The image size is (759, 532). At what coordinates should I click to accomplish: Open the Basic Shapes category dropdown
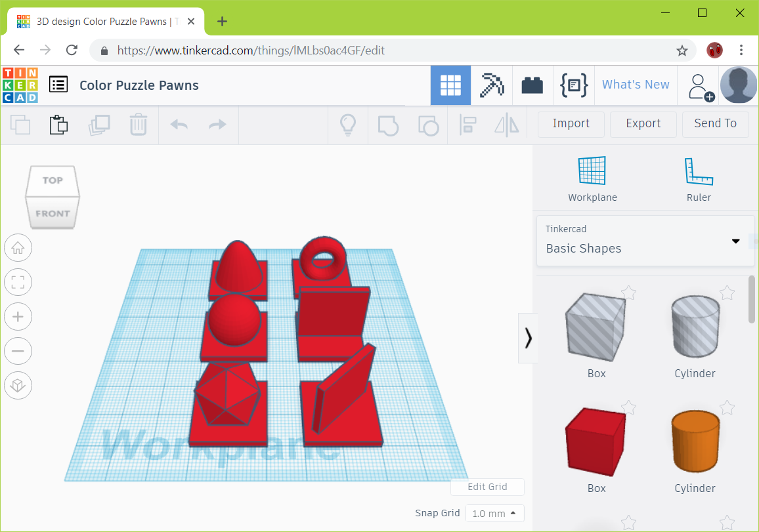[x=735, y=241]
